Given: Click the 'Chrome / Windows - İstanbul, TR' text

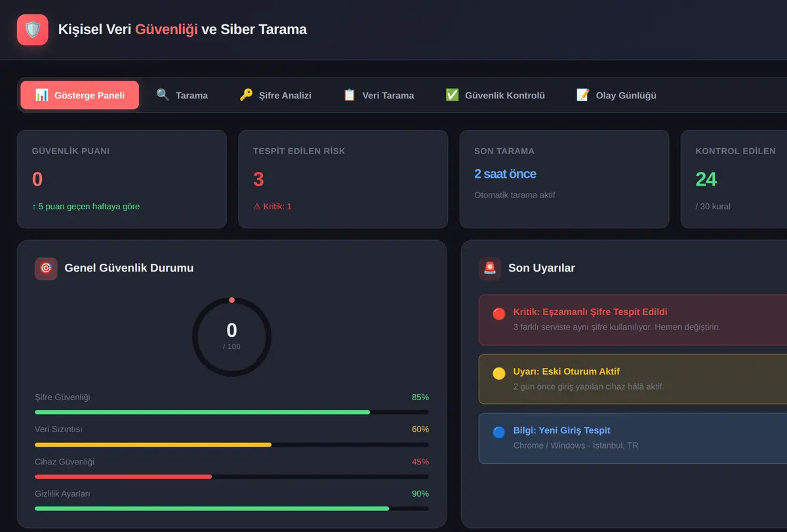Looking at the screenshot, I should (x=576, y=445).
